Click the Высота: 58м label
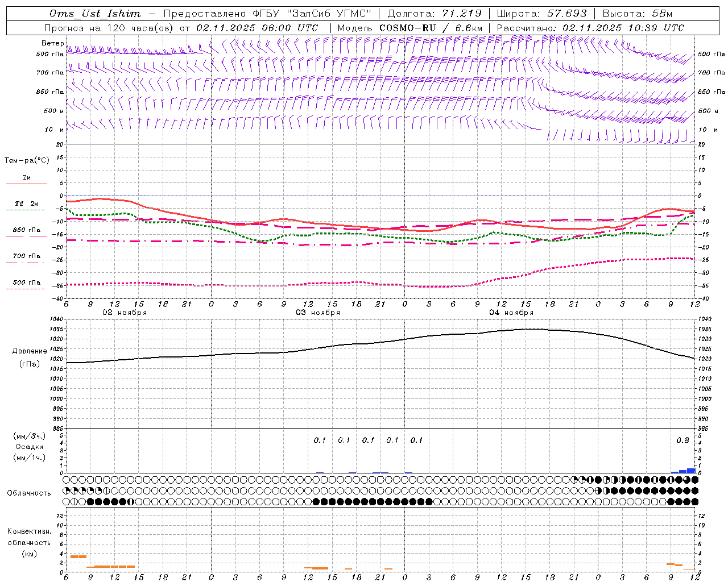 tap(637, 14)
